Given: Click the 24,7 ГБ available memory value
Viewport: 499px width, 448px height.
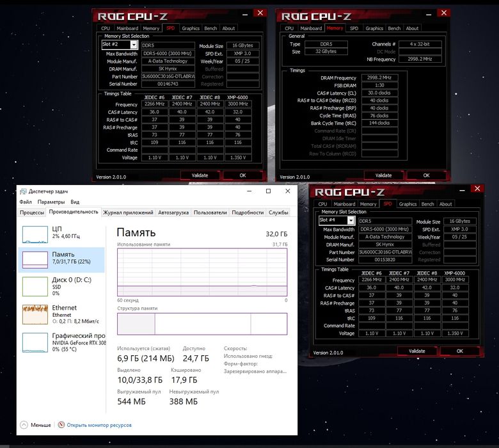Looking at the screenshot, I should coord(196,358).
